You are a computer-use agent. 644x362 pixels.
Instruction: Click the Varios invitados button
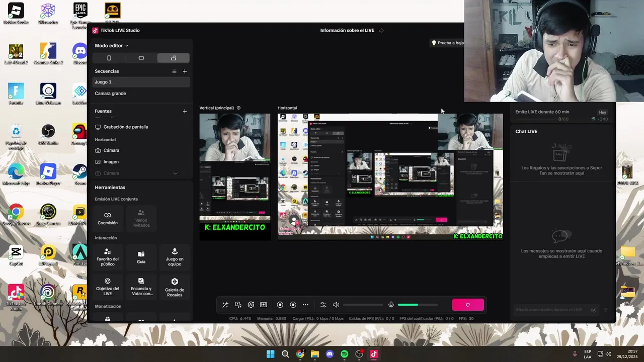[x=141, y=218]
